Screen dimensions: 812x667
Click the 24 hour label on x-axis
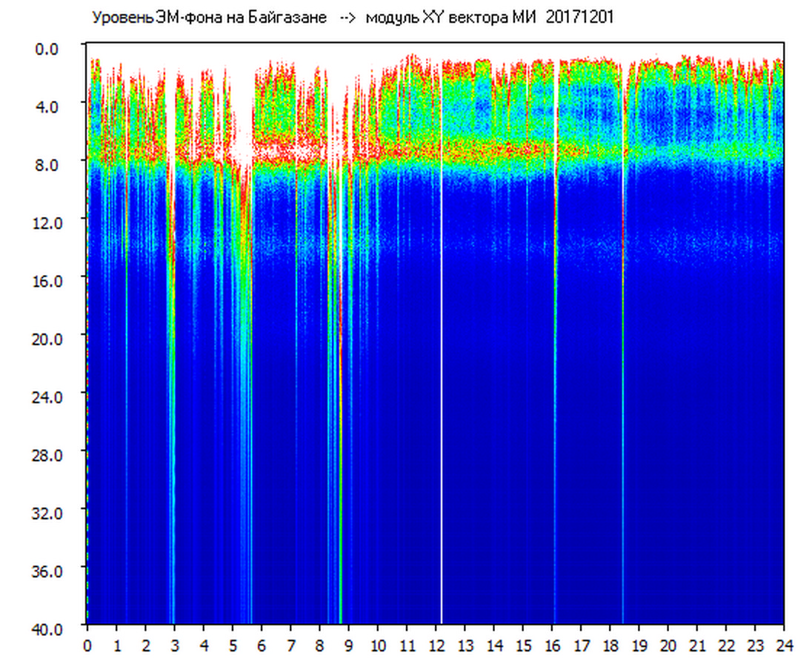pos(784,645)
